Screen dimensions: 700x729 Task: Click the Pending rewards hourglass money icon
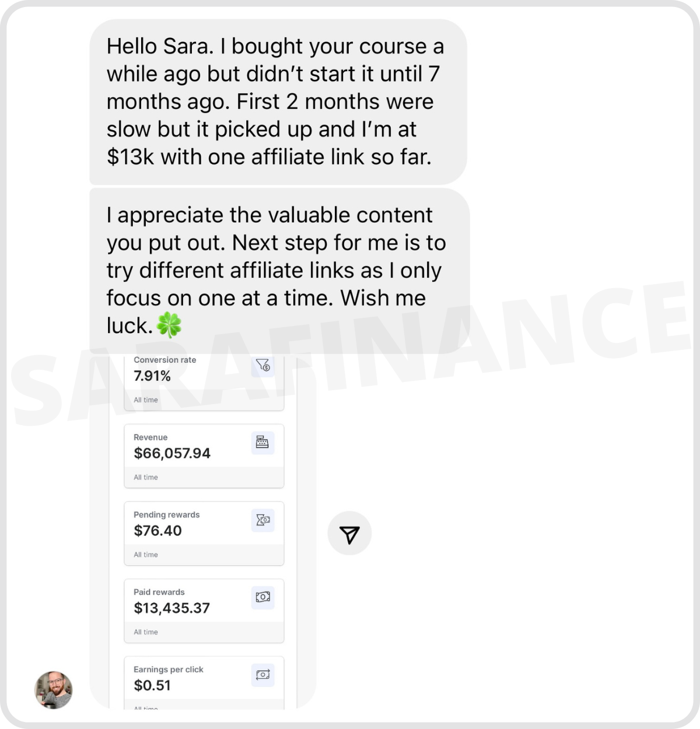(262, 520)
